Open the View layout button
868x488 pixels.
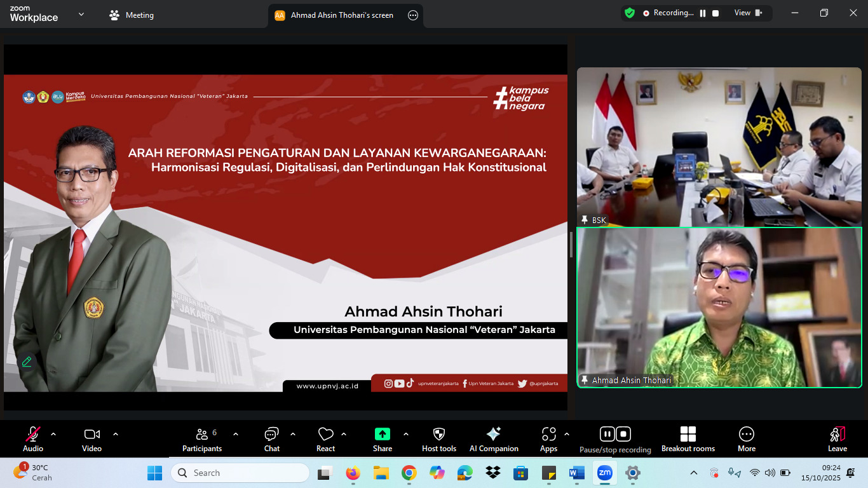coord(748,13)
